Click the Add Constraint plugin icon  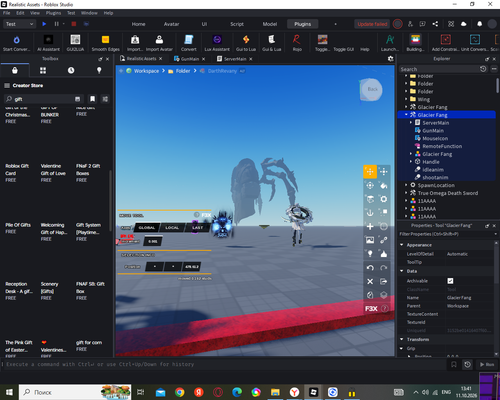[446, 40]
